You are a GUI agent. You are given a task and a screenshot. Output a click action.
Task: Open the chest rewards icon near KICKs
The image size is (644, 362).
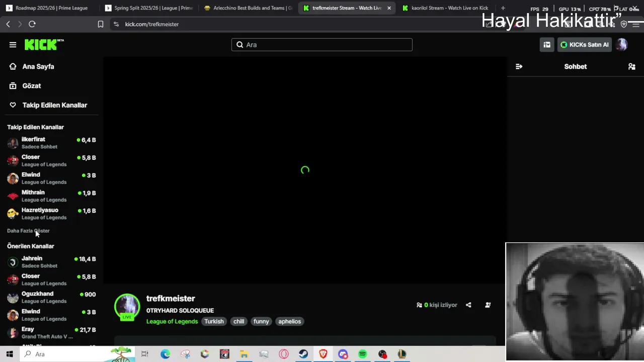(547, 45)
